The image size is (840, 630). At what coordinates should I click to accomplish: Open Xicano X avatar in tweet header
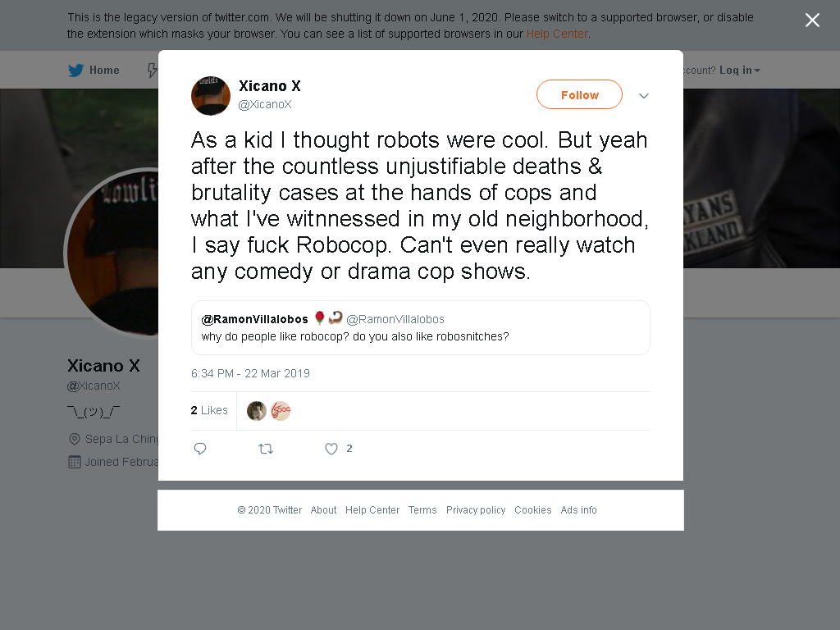click(x=211, y=96)
